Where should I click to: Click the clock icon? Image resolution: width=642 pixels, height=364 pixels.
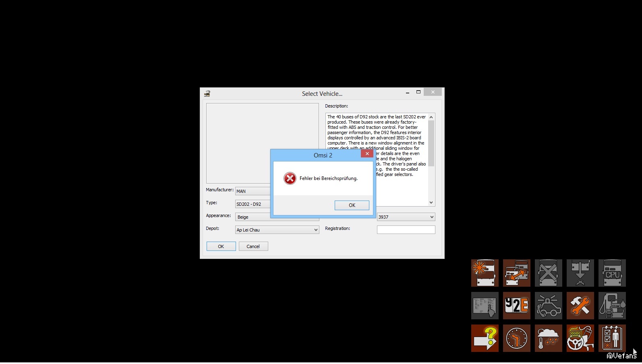coord(517,338)
